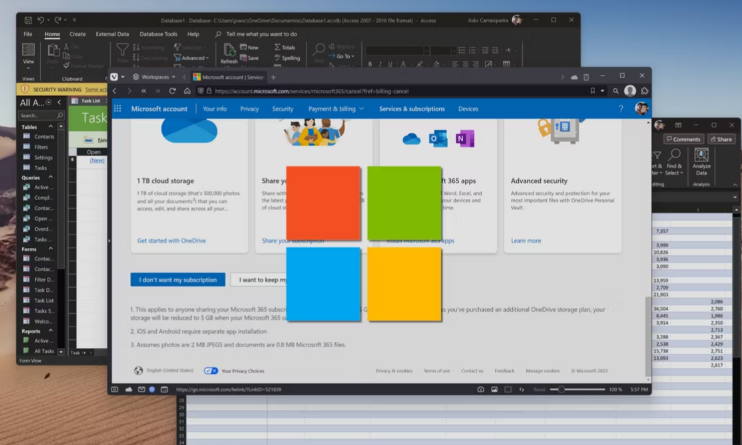Open Find & Select in Excel ribbon
Image resolution: width=742 pixels, height=445 pixels.
click(x=674, y=161)
